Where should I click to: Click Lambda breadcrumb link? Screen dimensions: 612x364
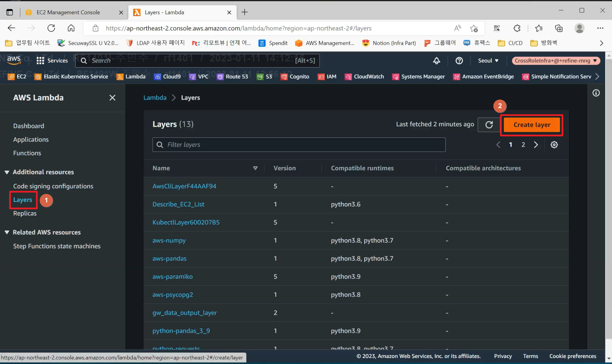[x=155, y=98]
